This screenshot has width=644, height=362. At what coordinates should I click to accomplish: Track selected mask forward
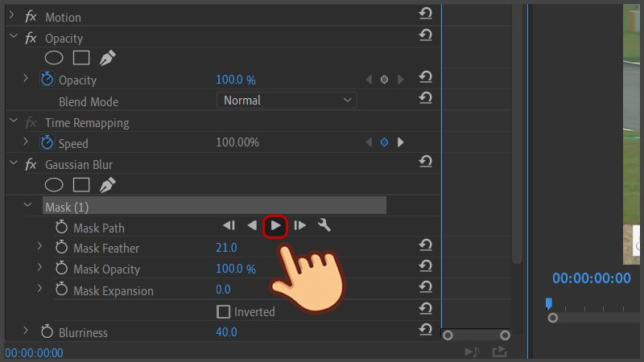[275, 226]
